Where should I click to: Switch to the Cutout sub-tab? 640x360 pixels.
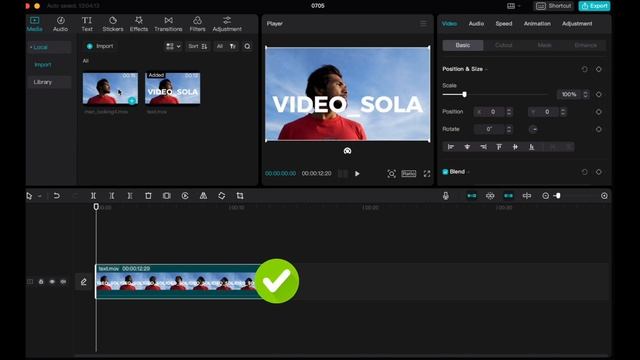coord(504,45)
